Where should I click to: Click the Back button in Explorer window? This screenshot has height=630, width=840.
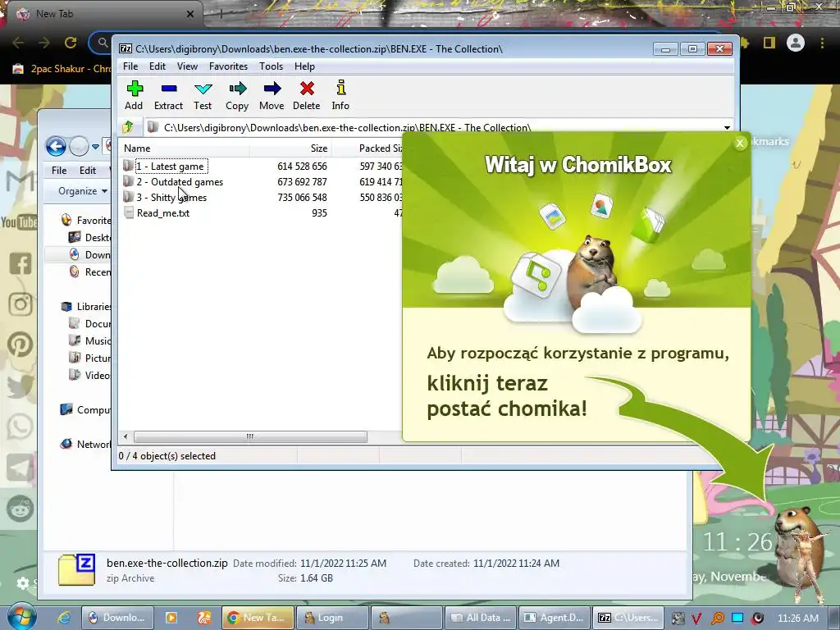pyautogui.click(x=56, y=146)
